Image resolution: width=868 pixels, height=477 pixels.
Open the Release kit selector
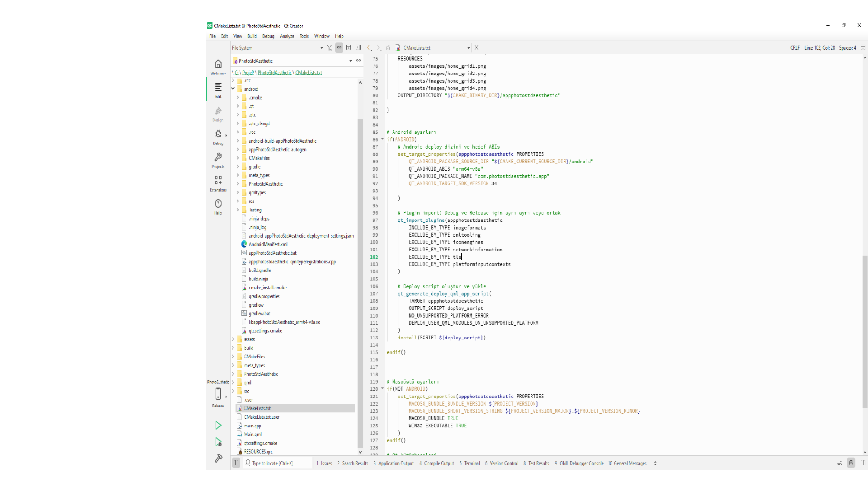click(x=218, y=397)
